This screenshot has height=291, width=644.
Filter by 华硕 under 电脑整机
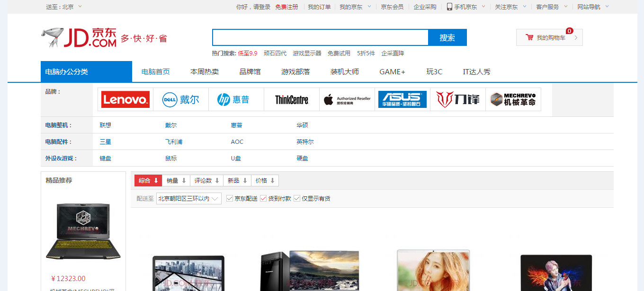(302, 125)
